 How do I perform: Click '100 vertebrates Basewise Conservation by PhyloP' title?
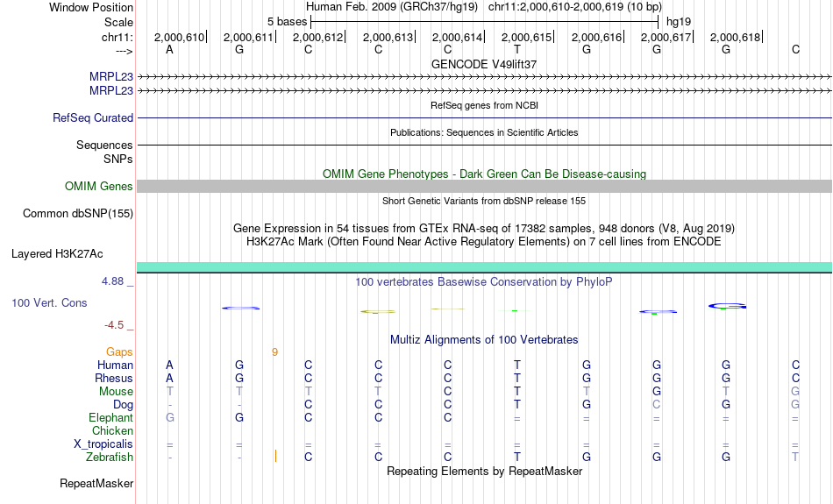[x=484, y=282]
